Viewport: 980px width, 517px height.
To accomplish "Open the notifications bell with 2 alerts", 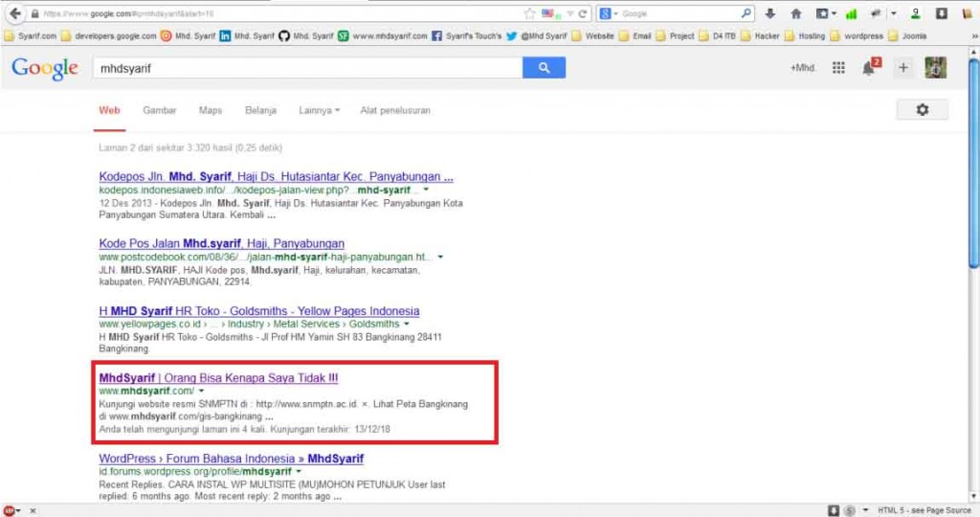I will pos(871,67).
